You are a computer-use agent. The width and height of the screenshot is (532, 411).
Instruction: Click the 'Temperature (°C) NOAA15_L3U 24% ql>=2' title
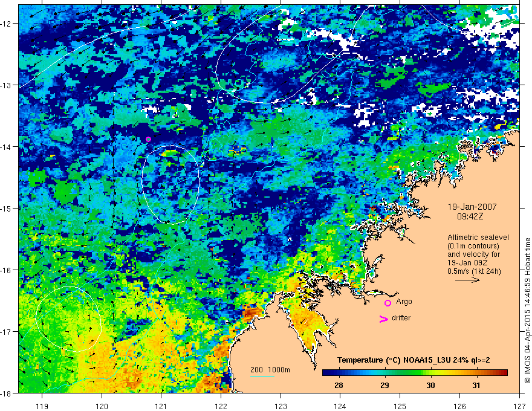(x=414, y=360)
